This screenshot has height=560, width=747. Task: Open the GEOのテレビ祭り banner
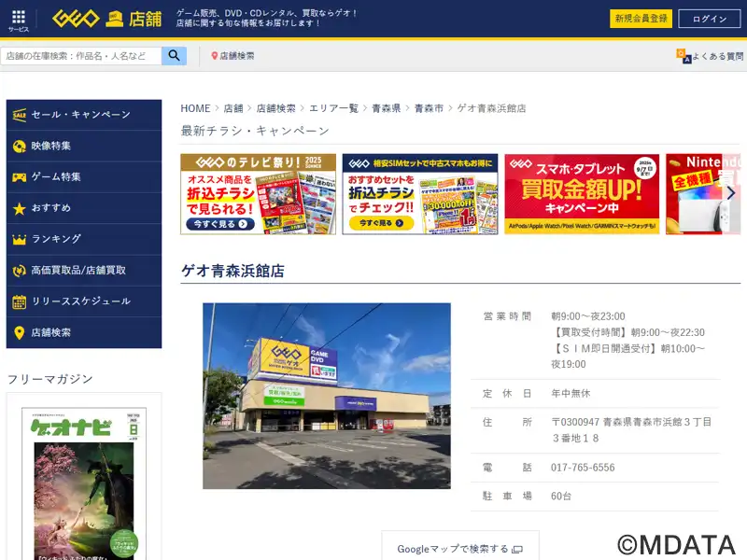tap(259, 194)
